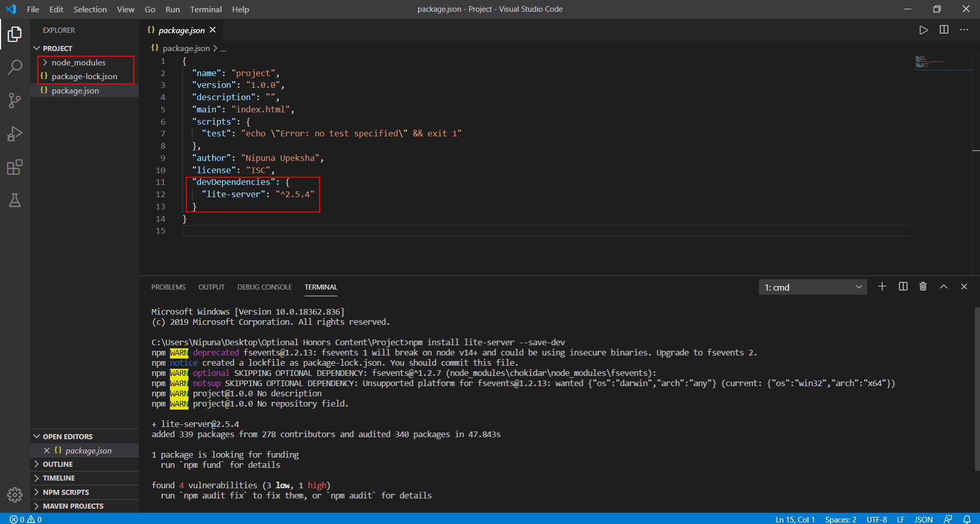The height and width of the screenshot is (524, 980).
Task: Open a new terminal with the plus icon
Action: pos(882,287)
